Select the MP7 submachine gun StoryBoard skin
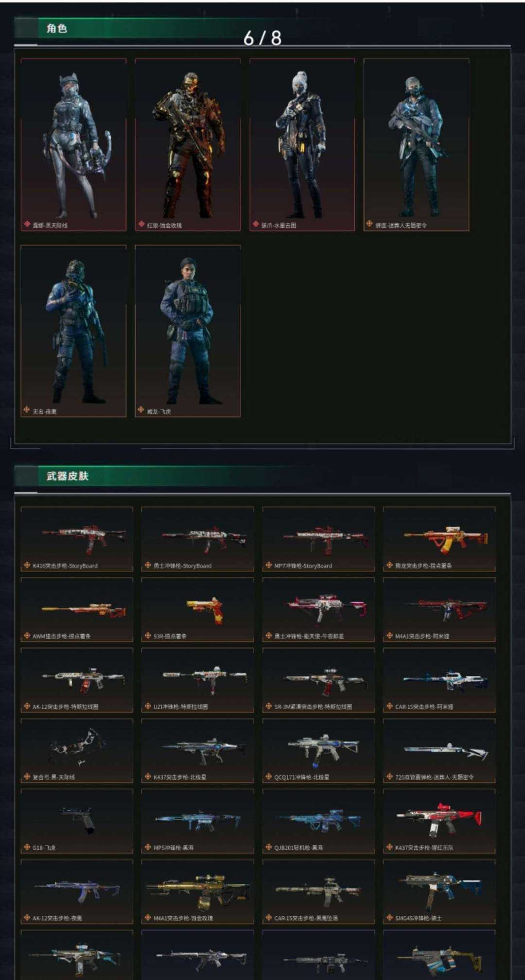525x980 pixels. [318, 539]
